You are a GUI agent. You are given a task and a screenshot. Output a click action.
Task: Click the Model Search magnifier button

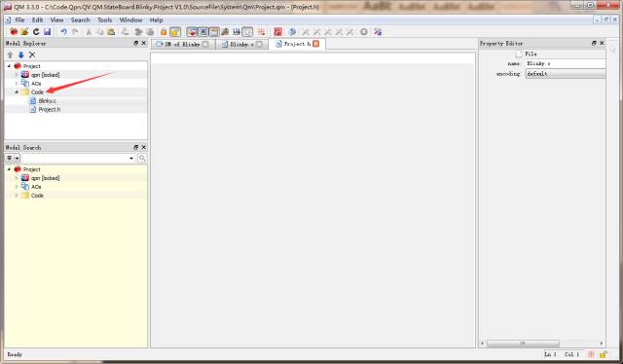142,159
